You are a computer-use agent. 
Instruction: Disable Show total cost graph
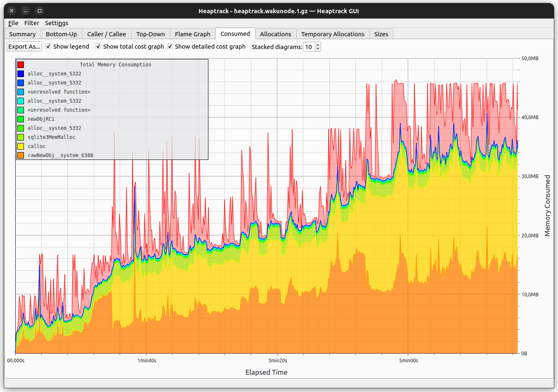pos(98,47)
